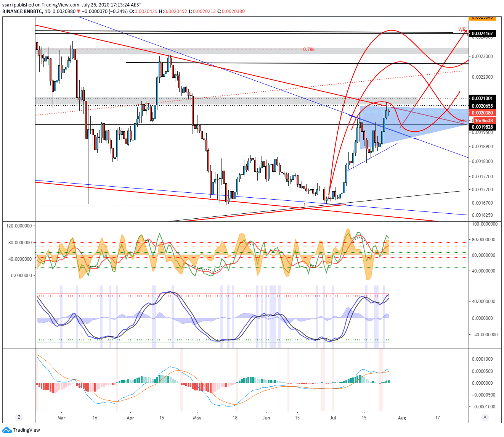504x437 pixels.
Task: Click the Jun date label on time axis
Action: point(266,418)
